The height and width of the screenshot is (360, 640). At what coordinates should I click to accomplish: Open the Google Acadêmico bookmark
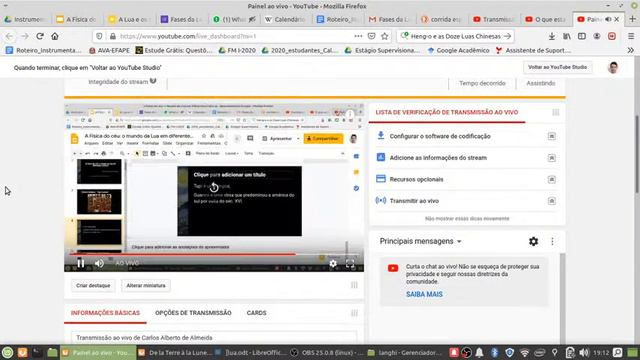click(x=458, y=50)
